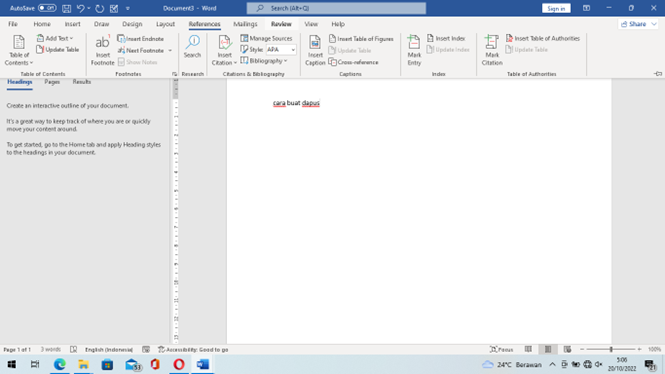Open the Help tab

click(x=338, y=24)
